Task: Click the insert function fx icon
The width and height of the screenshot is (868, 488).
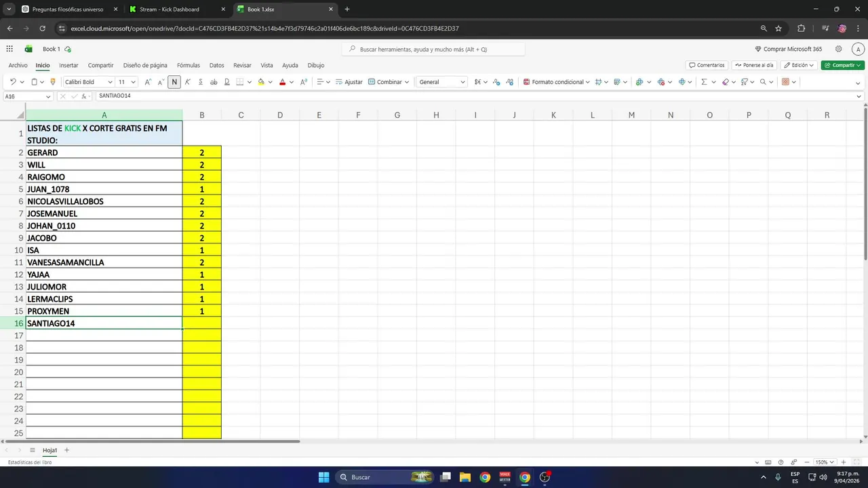Action: tap(84, 96)
